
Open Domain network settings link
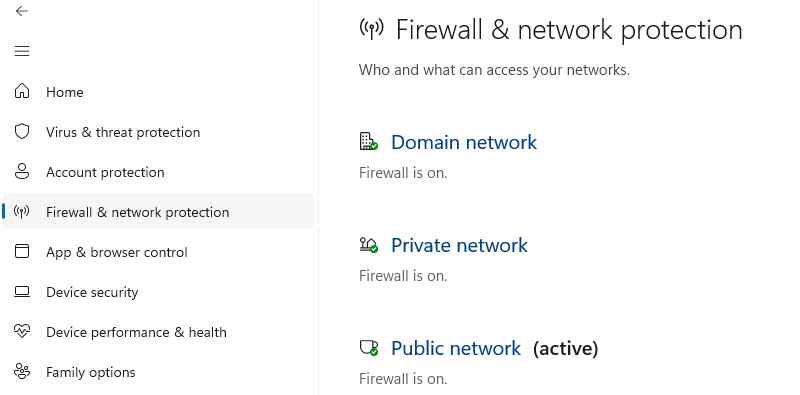click(x=464, y=142)
